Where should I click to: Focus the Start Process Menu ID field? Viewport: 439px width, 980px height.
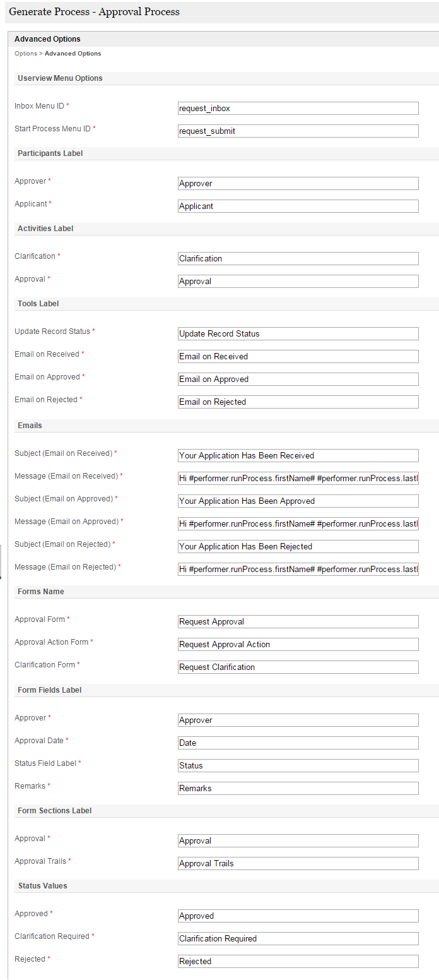tap(298, 131)
